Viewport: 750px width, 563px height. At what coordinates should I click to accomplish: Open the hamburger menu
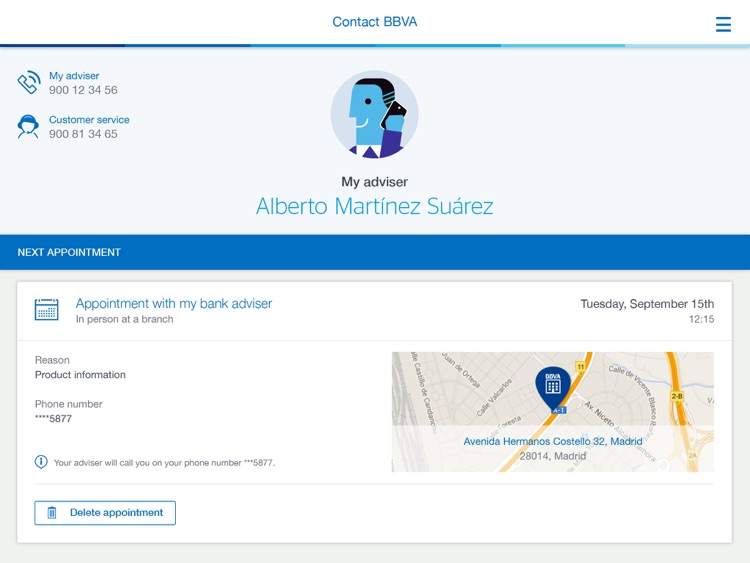pos(723,24)
